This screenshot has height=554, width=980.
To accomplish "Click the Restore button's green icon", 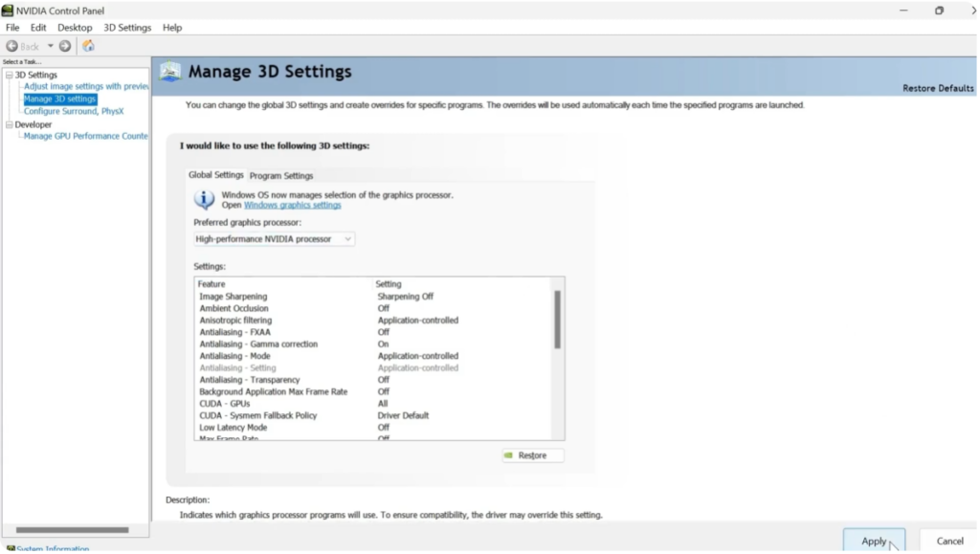I will click(510, 455).
